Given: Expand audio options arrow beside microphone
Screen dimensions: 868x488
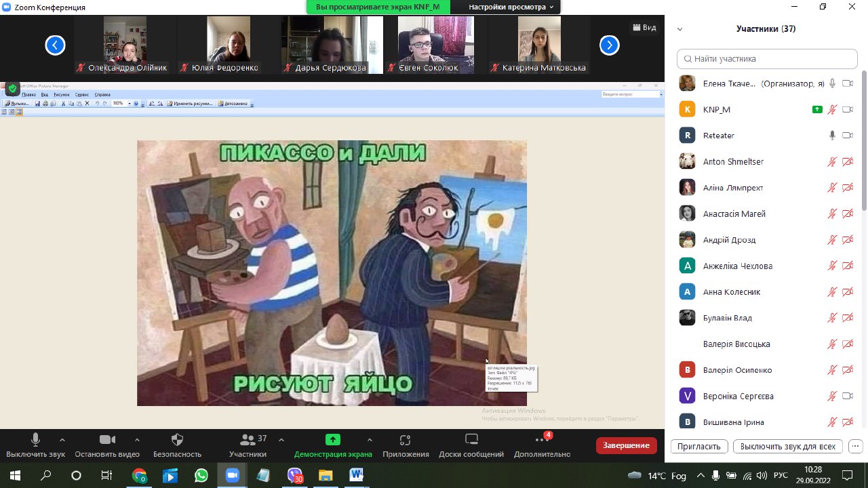Looking at the screenshot, I should [62, 439].
